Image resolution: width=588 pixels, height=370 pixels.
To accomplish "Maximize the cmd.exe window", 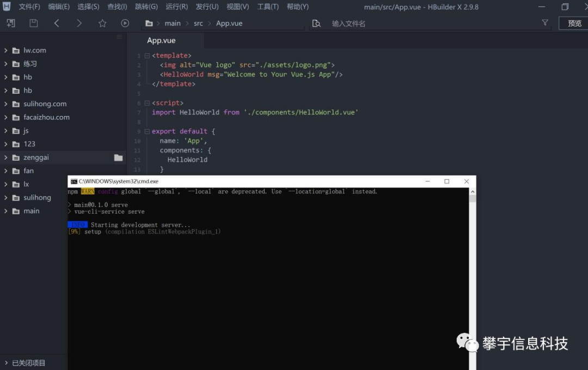I will tap(446, 181).
